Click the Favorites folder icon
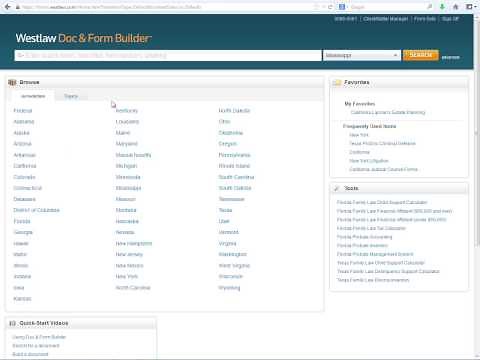This screenshot has height=360, width=480. pyautogui.click(x=337, y=82)
